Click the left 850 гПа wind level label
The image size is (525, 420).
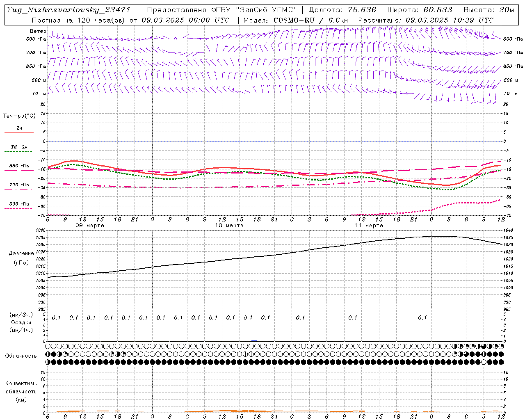[36, 66]
